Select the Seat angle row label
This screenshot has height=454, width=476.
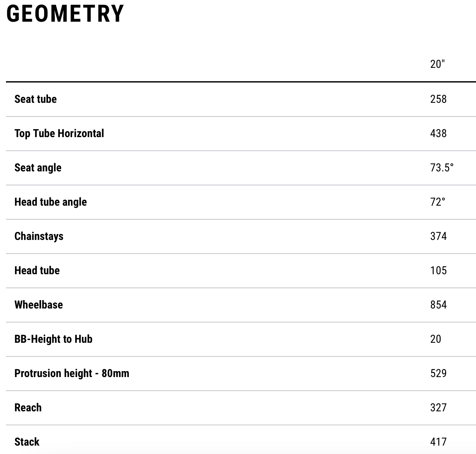[x=38, y=168]
